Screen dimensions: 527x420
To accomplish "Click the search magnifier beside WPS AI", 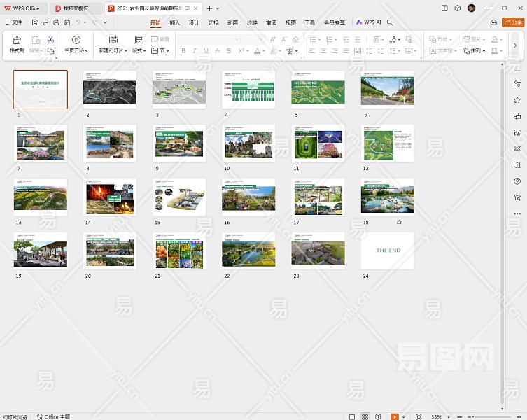I will pyautogui.click(x=390, y=22).
